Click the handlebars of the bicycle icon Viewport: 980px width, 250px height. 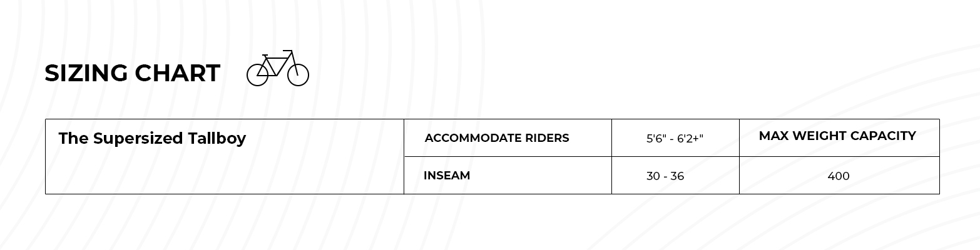(x=288, y=52)
